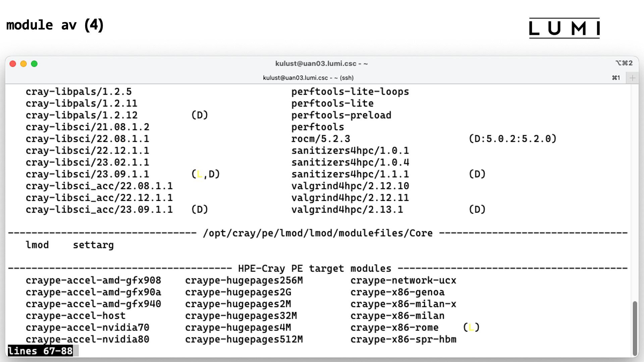The width and height of the screenshot is (644, 362).
Task: Select text craype-x86-genoa
Action: click(397, 292)
